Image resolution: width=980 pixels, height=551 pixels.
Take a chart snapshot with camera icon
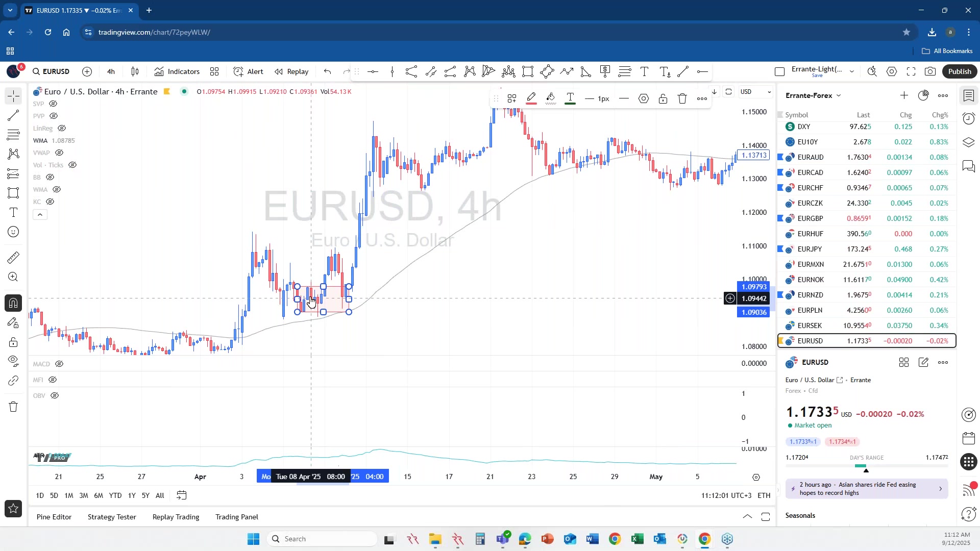pos(930,71)
